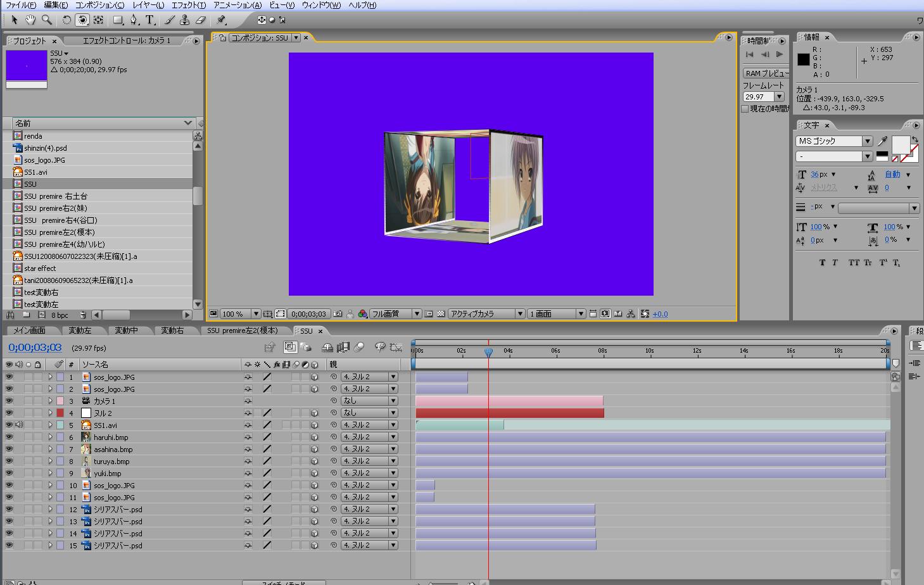Toggle the 現在の時間 checkbox in Time Controls

click(x=745, y=109)
